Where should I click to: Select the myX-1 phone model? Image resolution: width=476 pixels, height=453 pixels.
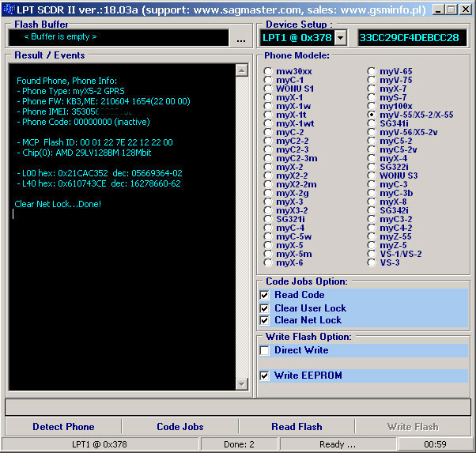[268, 97]
